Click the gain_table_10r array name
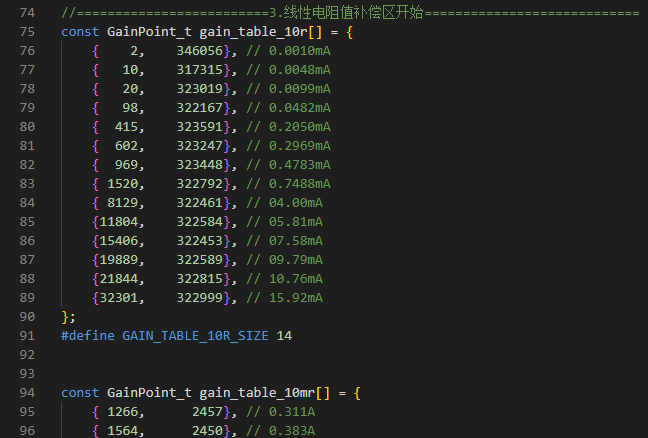Viewport: 648px width, 438px height. [x=253, y=32]
